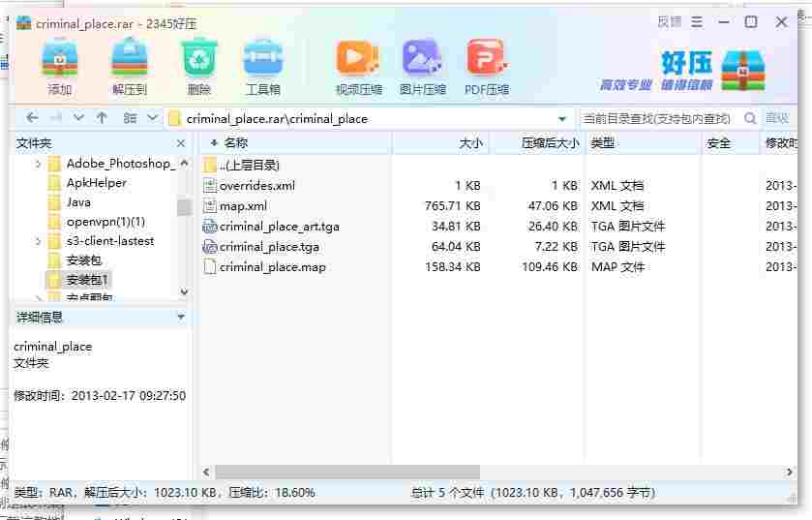This screenshot has height=520, width=812.
Task: Click the 109.46 KB compressed size cell
Action: pos(550,267)
